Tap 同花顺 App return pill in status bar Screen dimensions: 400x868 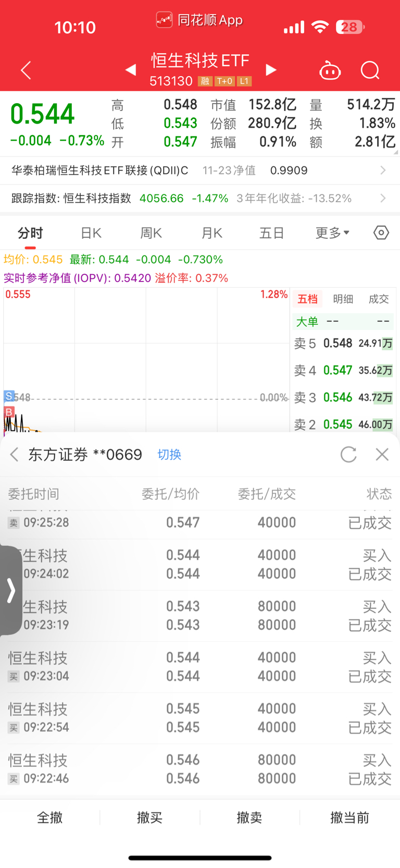click(199, 20)
